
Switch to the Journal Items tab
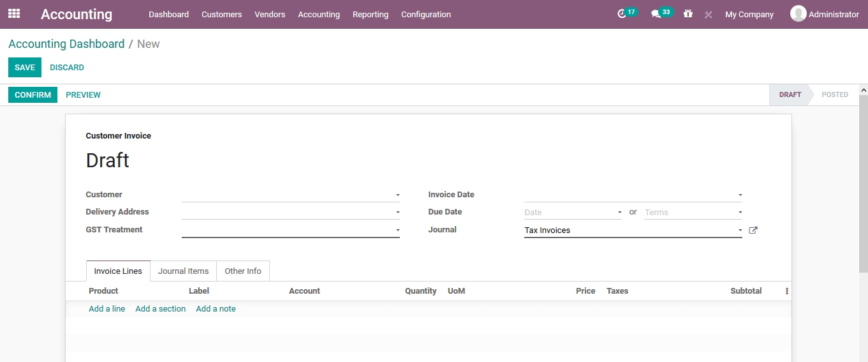click(x=183, y=271)
